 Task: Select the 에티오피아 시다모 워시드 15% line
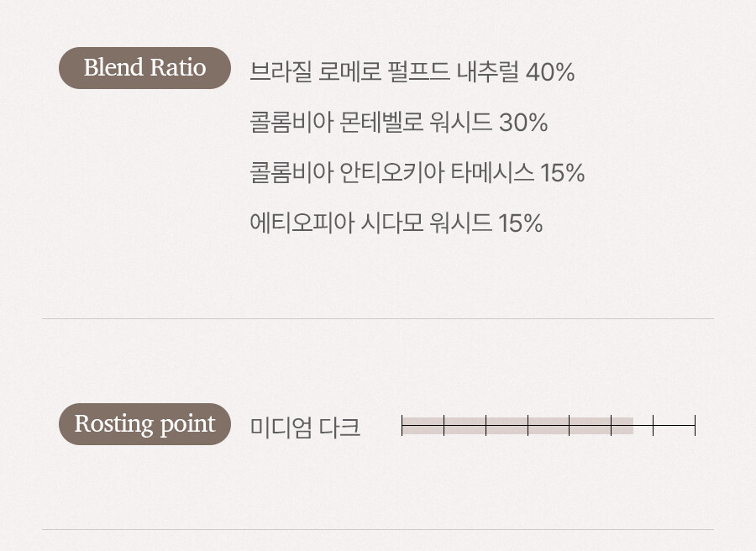(396, 223)
